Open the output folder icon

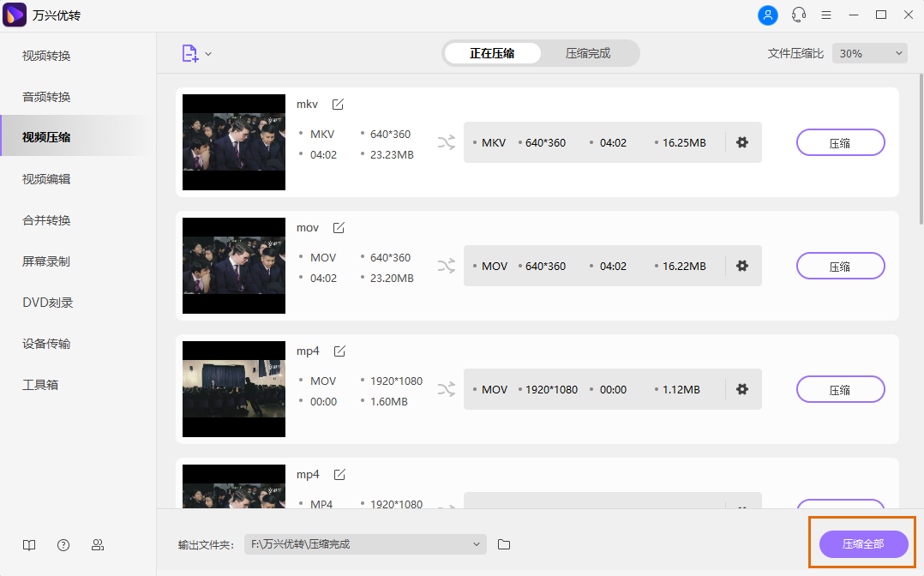point(504,544)
